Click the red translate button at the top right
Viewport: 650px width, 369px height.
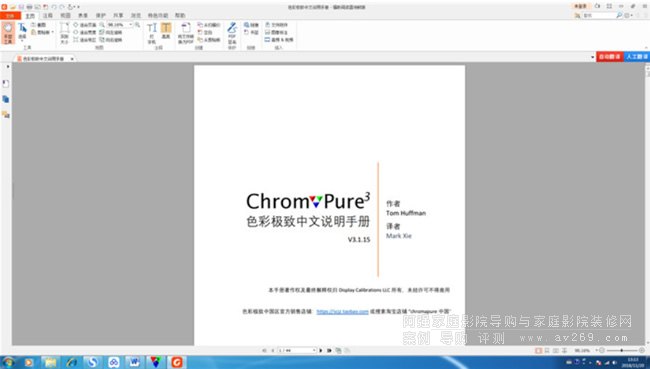tap(609, 56)
